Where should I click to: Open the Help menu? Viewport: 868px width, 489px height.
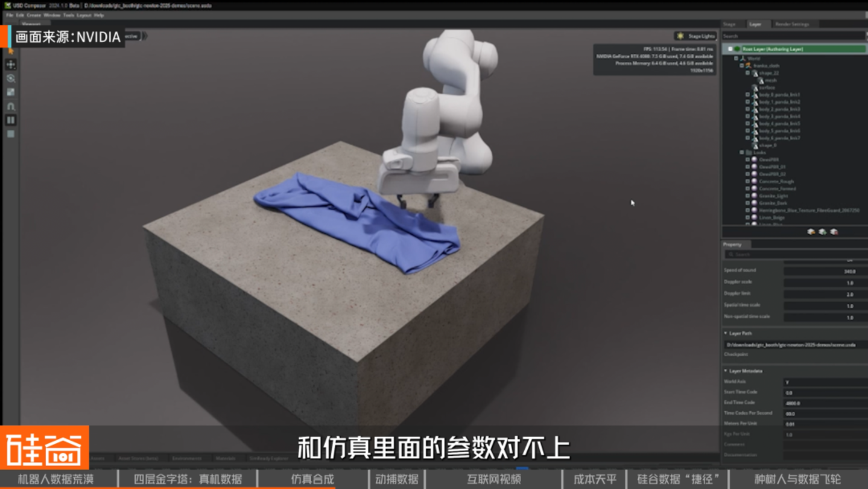[99, 15]
